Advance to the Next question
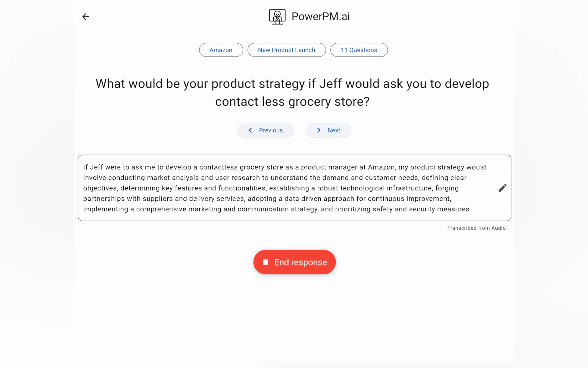 (x=328, y=130)
